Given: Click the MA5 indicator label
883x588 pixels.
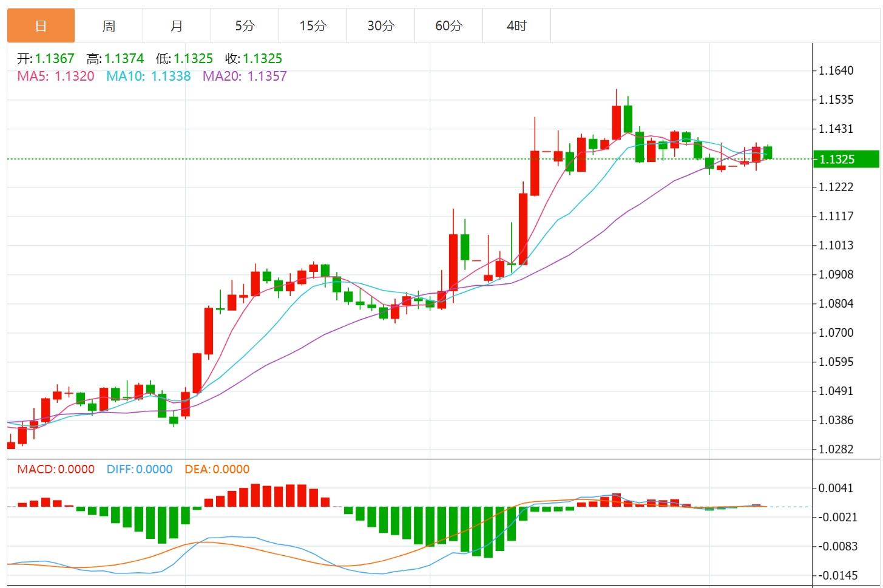Looking at the screenshot, I should click(x=56, y=76).
